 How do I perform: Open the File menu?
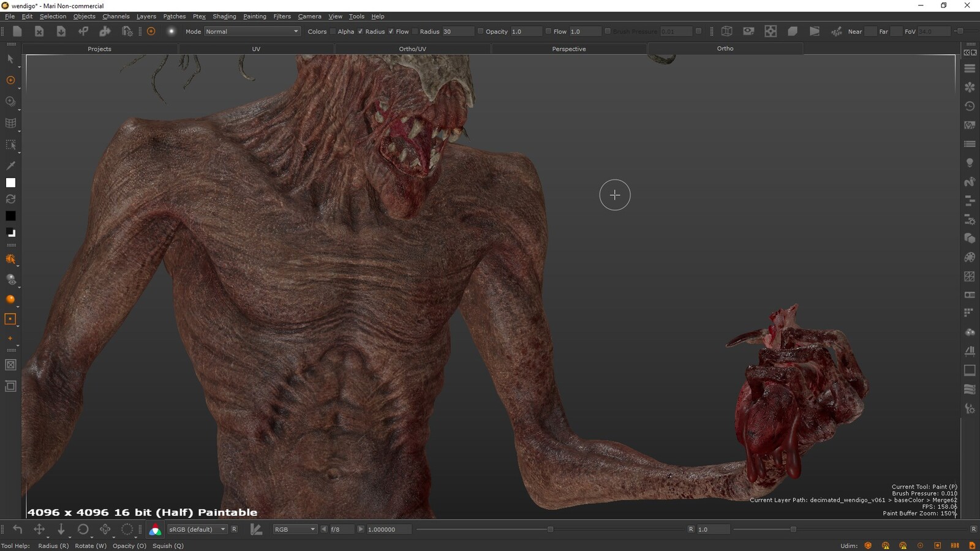click(10, 17)
